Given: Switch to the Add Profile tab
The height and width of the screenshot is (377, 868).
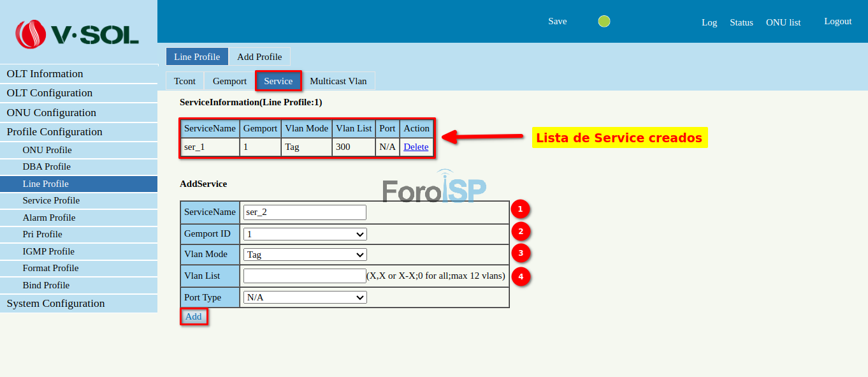Looking at the screenshot, I should 259,57.
